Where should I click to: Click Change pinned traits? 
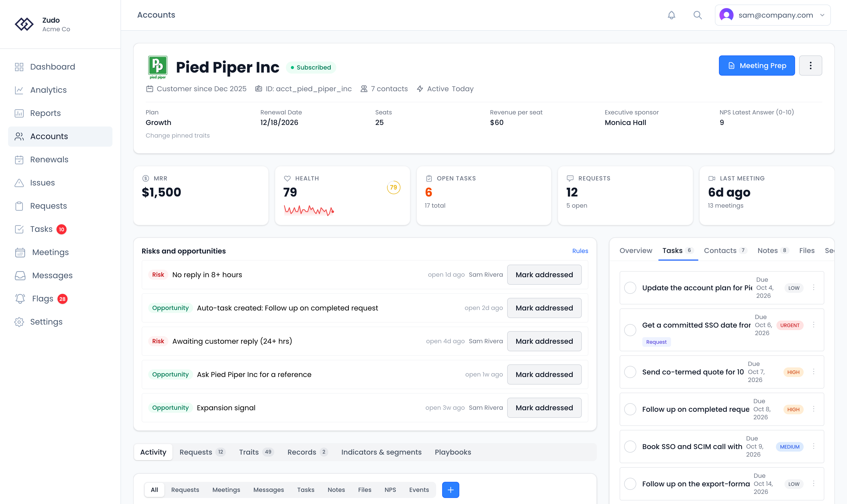pyautogui.click(x=178, y=136)
